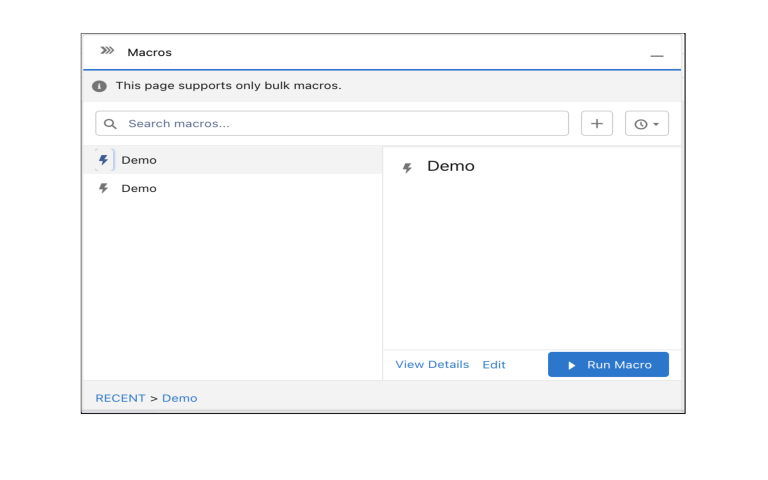Focus the Search macros input field
The image size is (768, 480).
pyautogui.click(x=332, y=123)
